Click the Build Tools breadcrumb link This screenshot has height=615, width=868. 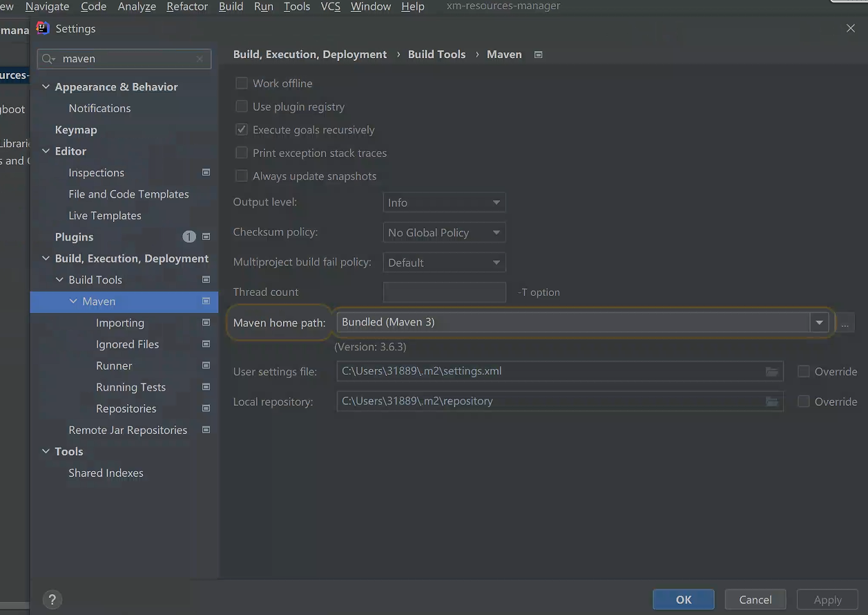pyautogui.click(x=437, y=55)
